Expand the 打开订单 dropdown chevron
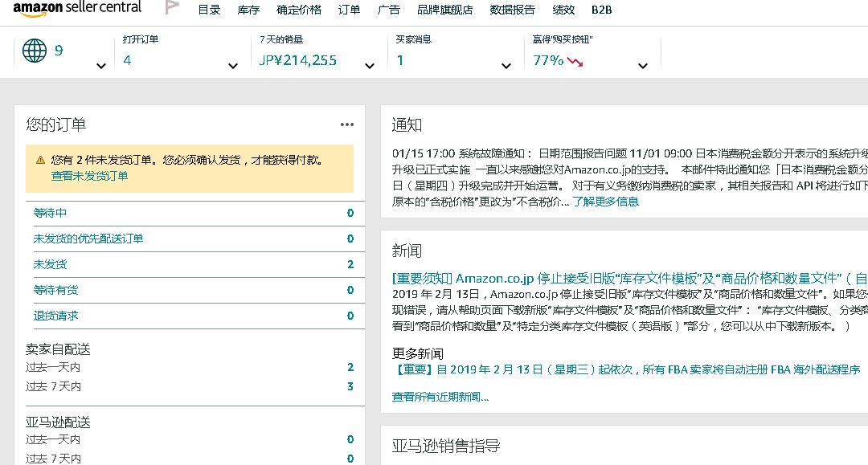Screen dimensions: 868x465 (x=233, y=66)
